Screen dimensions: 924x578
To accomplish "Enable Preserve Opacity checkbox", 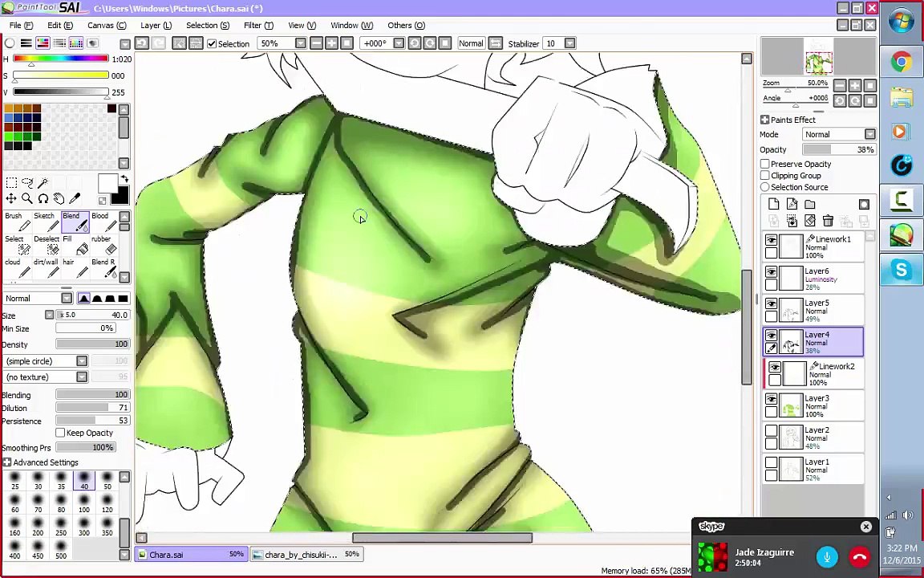I will pyautogui.click(x=765, y=164).
